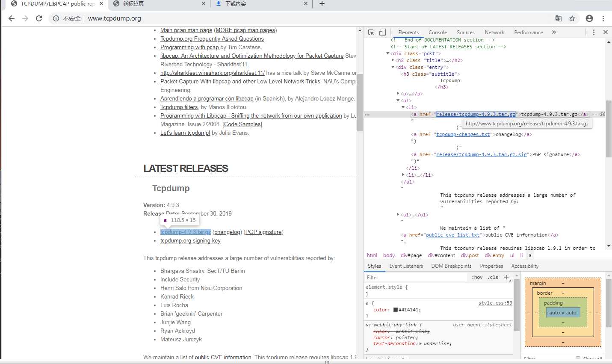The image size is (612, 364).
Task: Collapse the div class="entry" node
Action: pyautogui.click(x=393, y=67)
